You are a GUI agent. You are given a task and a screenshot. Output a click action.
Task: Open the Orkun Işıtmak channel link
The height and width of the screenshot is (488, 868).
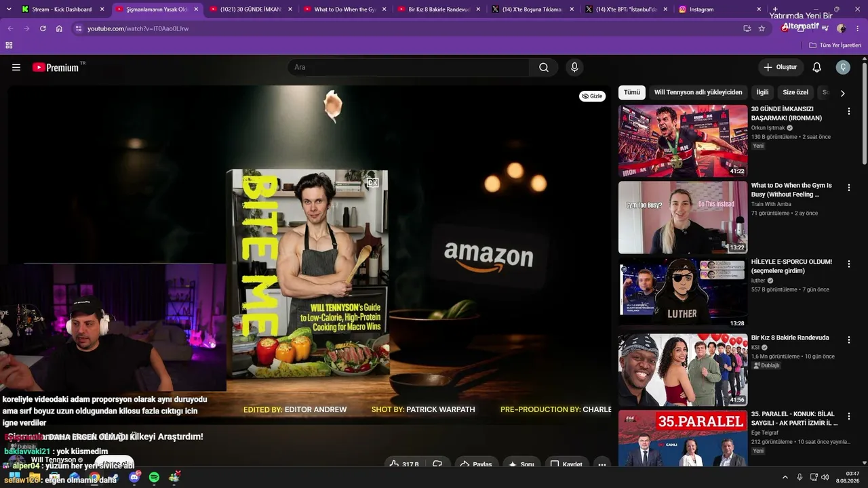[768, 127]
